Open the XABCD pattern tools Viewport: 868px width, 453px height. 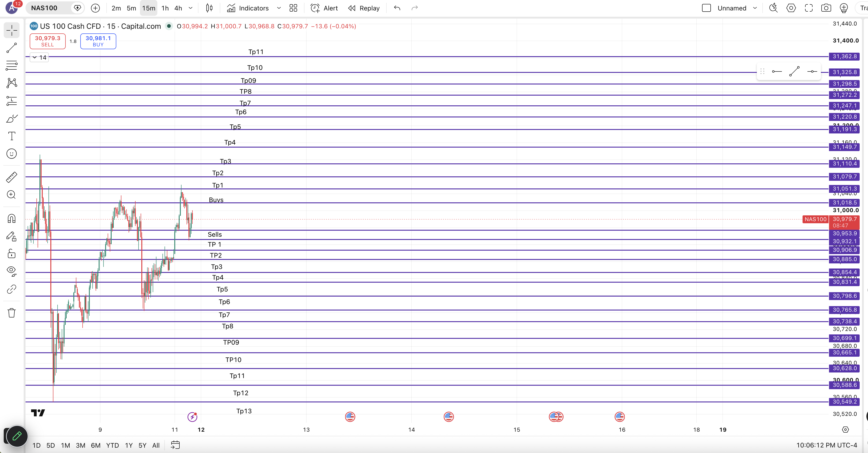point(11,83)
